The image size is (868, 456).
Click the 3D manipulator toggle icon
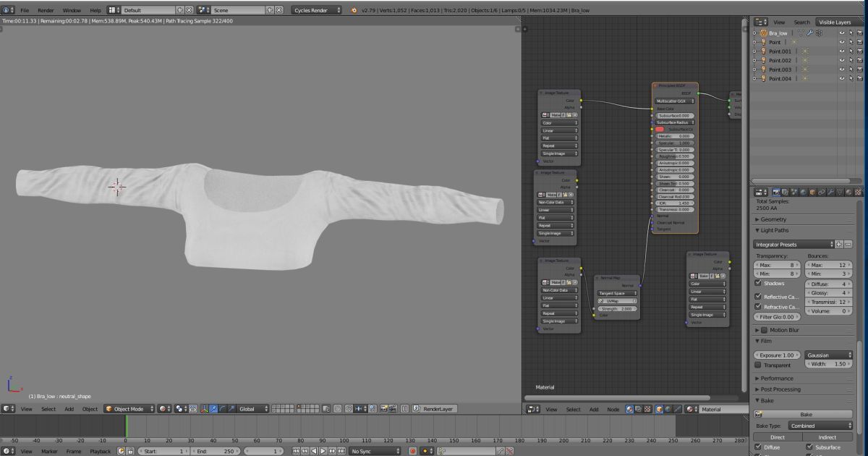pos(204,409)
